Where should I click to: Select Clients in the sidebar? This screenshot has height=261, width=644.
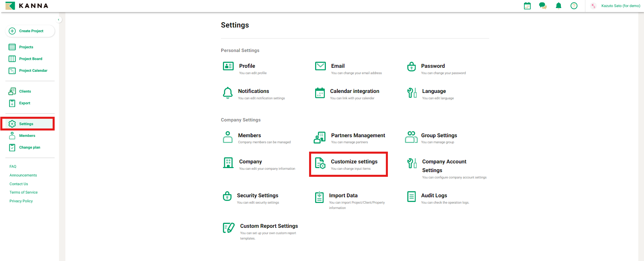coord(25,91)
